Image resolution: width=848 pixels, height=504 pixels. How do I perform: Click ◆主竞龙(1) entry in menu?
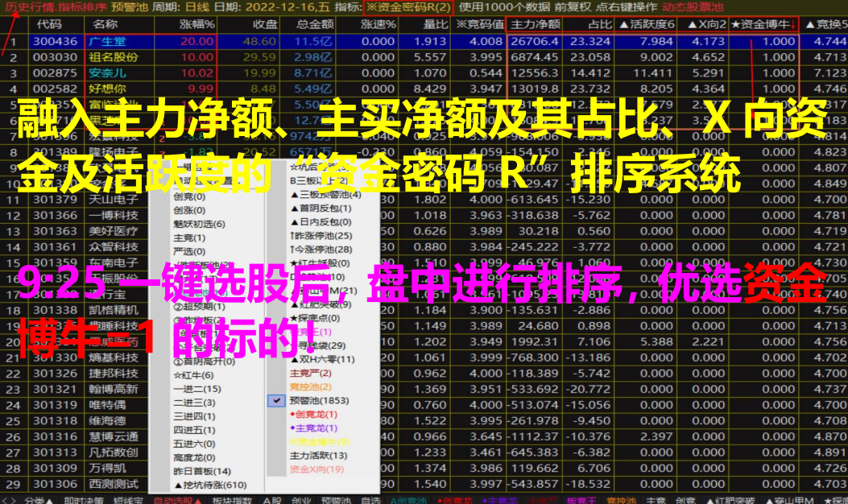314,428
